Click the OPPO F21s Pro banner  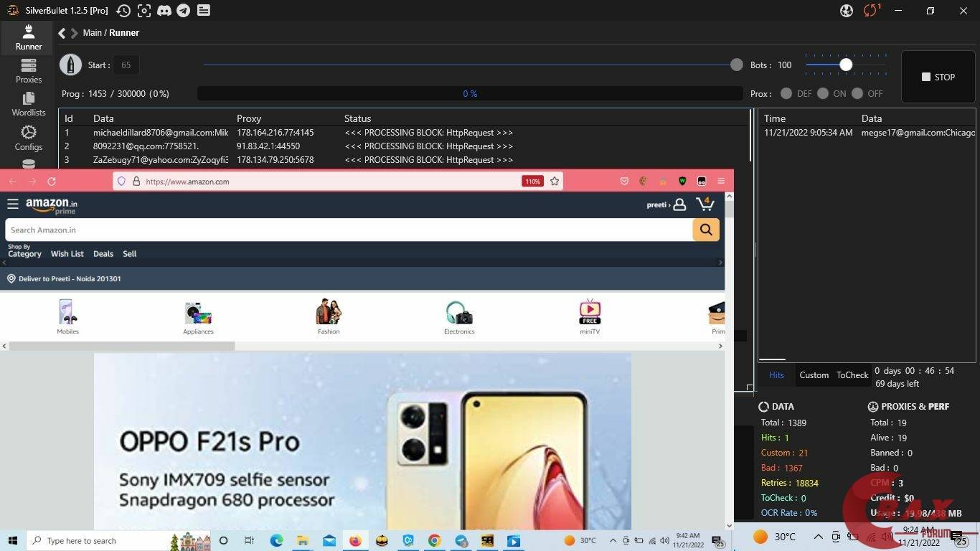click(362, 442)
